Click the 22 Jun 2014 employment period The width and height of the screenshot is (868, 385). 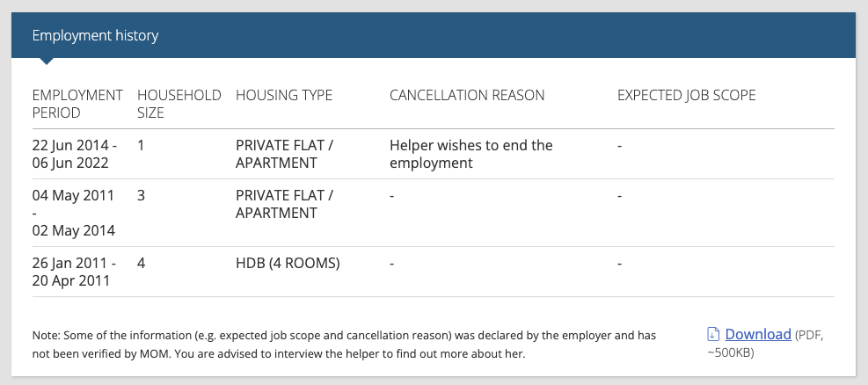[75, 155]
